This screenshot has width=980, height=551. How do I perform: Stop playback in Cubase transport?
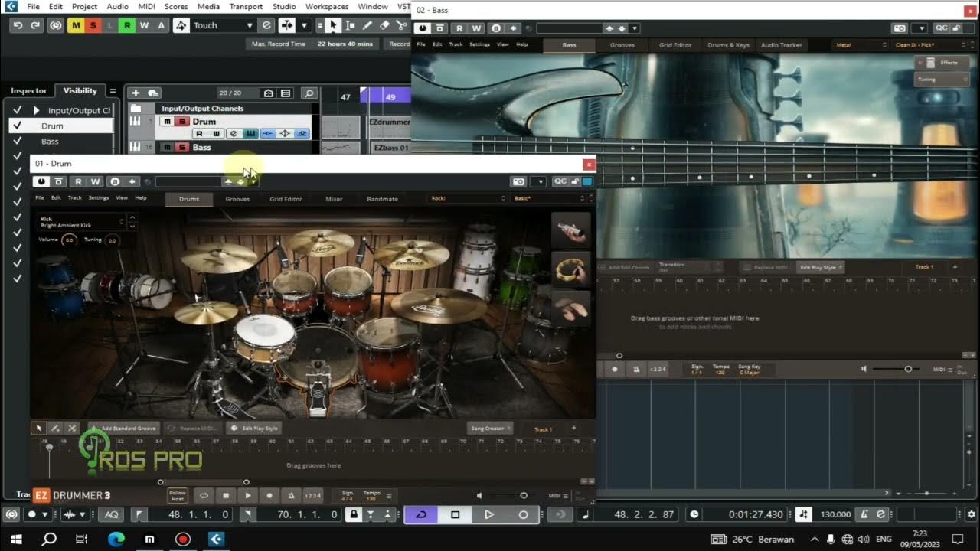[x=455, y=514]
